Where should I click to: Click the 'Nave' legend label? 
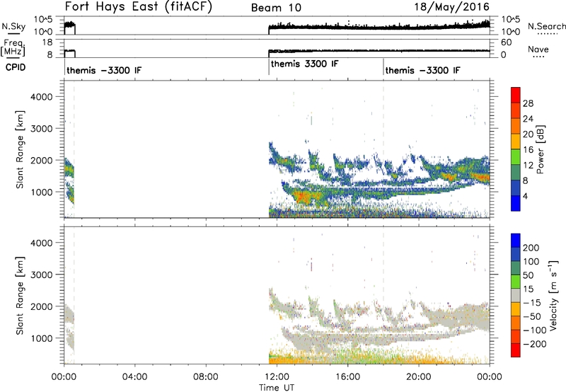538,49
